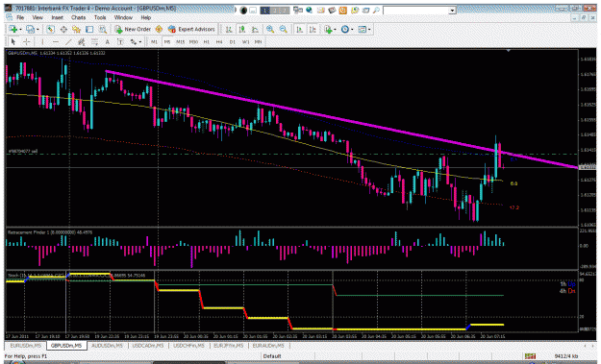
Task: Select the Text Label tool
Action: click(x=120, y=41)
